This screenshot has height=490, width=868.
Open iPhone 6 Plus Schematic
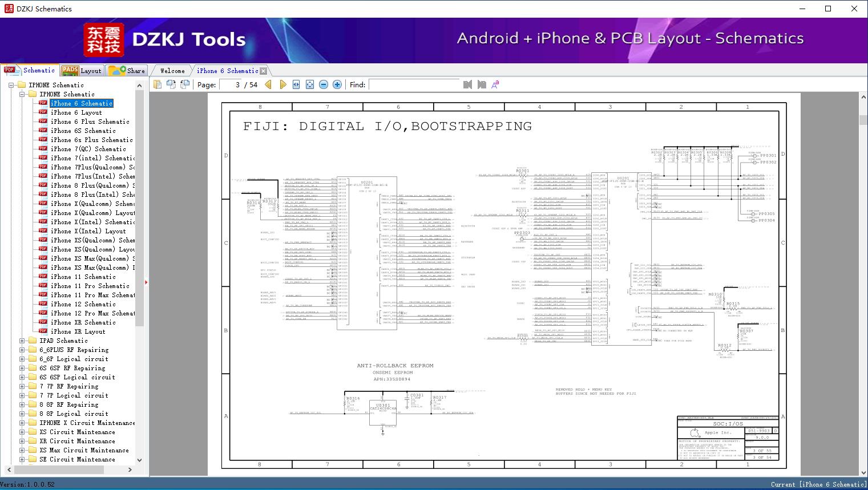point(90,122)
